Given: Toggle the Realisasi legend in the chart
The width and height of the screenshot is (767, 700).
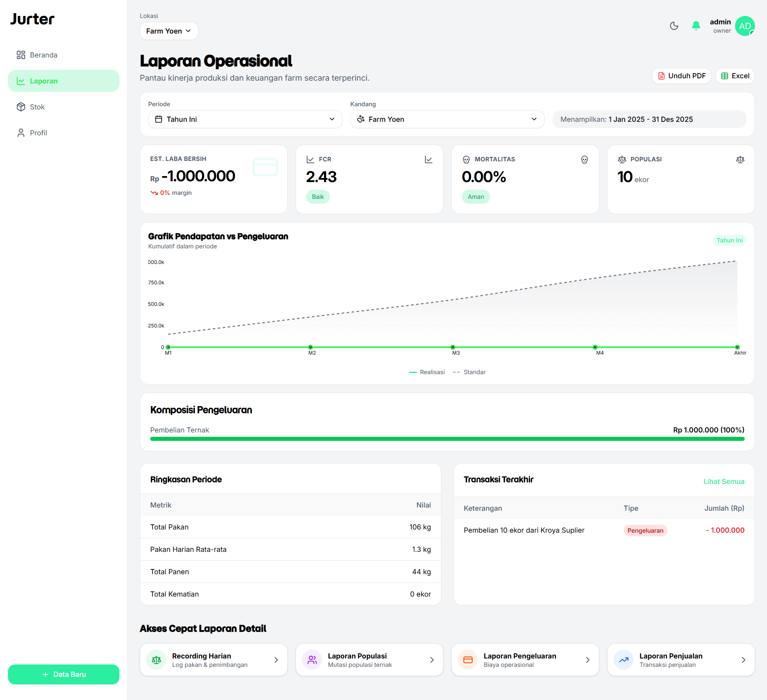Looking at the screenshot, I should (x=427, y=372).
